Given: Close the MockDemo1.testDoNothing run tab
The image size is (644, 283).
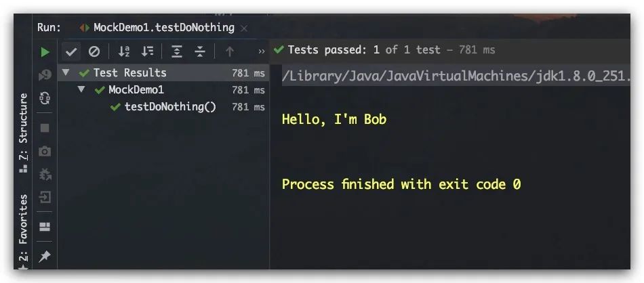Looking at the screenshot, I should pos(244,28).
